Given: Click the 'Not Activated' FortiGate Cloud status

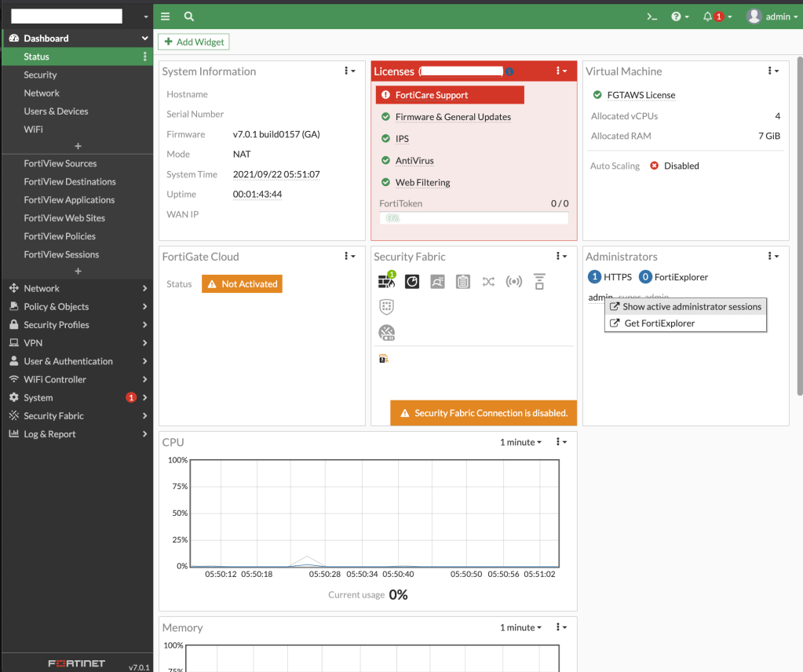Looking at the screenshot, I should click(x=242, y=284).
